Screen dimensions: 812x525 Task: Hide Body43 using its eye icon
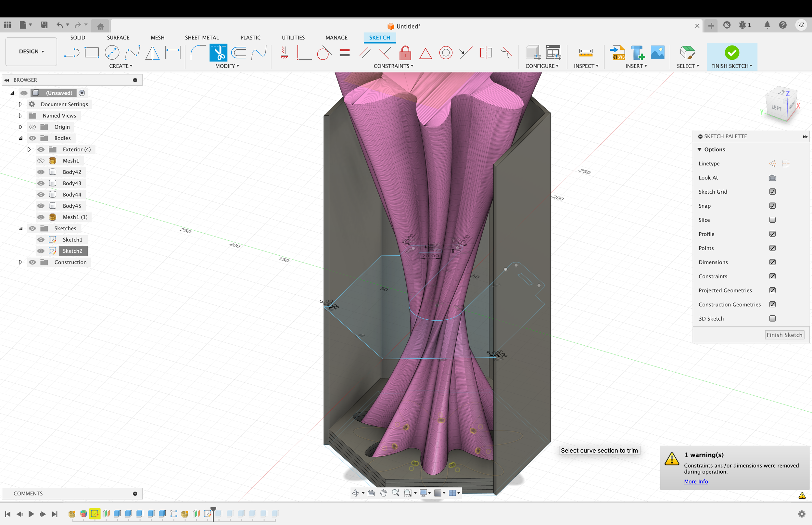pyautogui.click(x=41, y=184)
